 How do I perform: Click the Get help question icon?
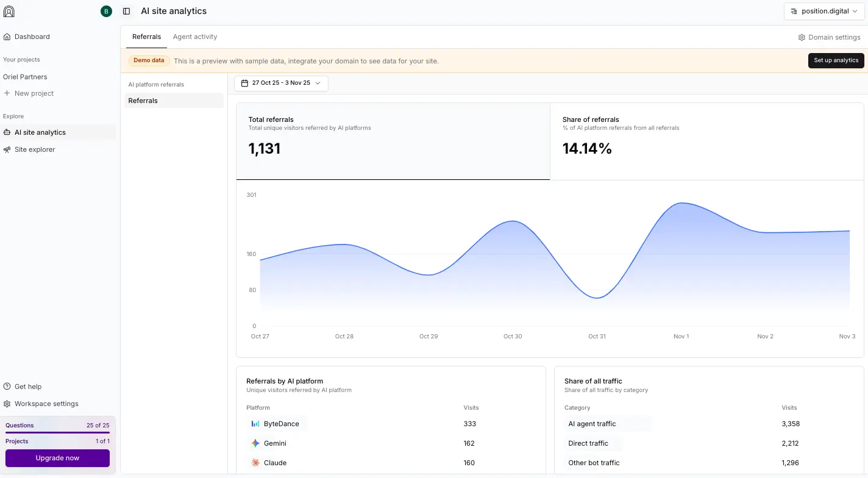(x=7, y=387)
